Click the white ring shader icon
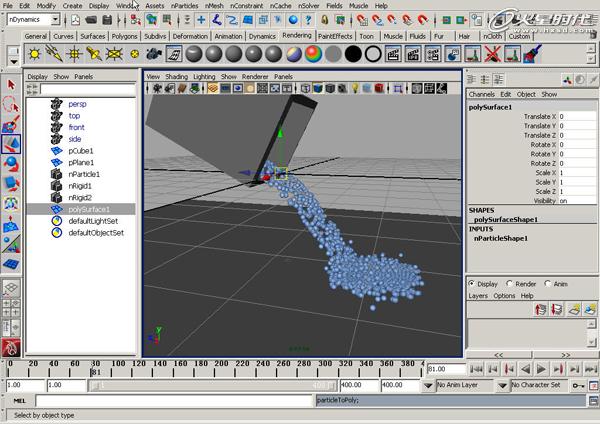Viewport: 600px width, 424px height. tap(373, 54)
